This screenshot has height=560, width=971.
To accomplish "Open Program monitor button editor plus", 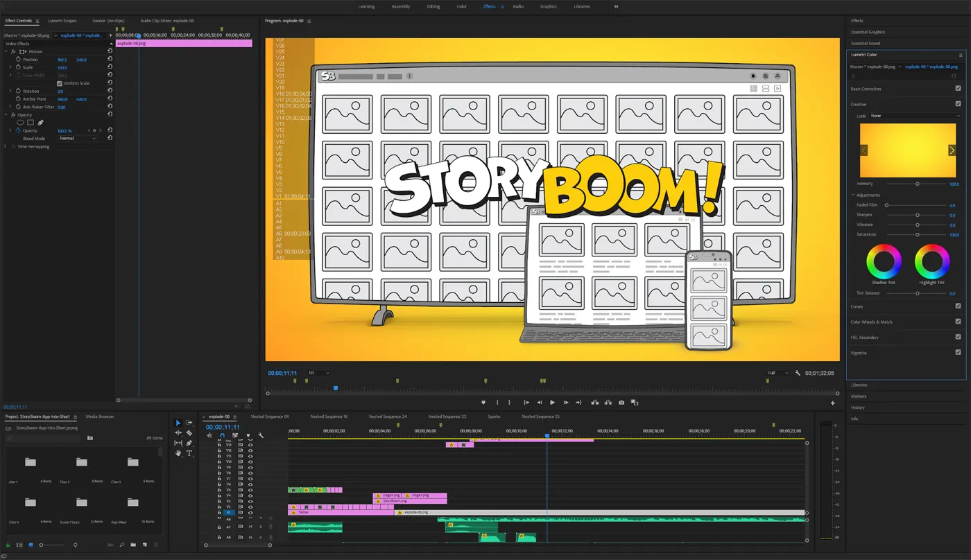I will pos(833,403).
